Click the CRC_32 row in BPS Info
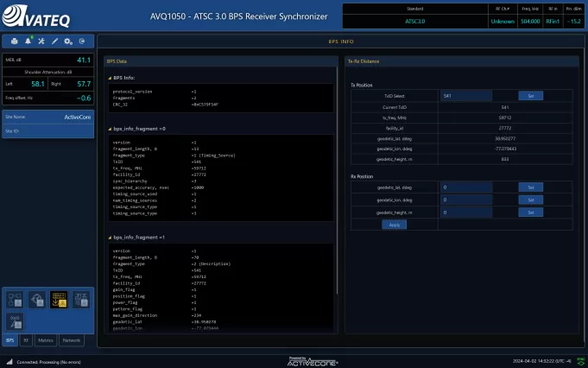Screen dimensions: 588x368 [166, 105]
